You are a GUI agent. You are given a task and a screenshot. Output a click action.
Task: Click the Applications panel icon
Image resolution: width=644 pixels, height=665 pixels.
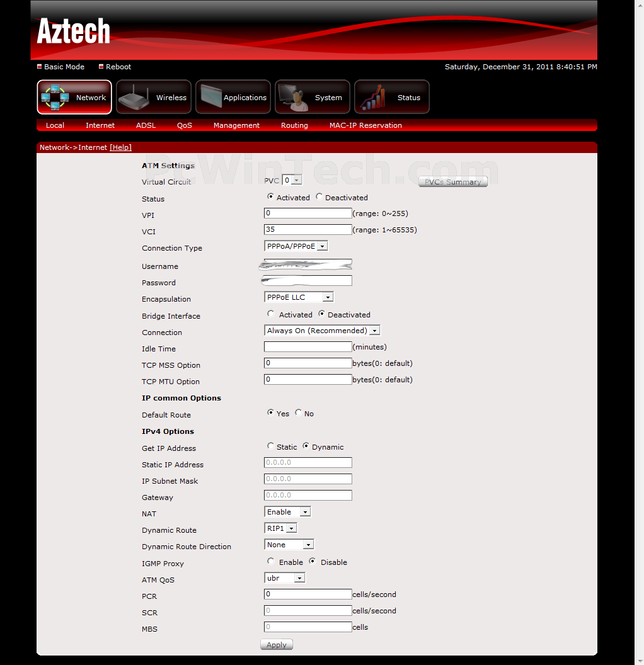(x=211, y=96)
